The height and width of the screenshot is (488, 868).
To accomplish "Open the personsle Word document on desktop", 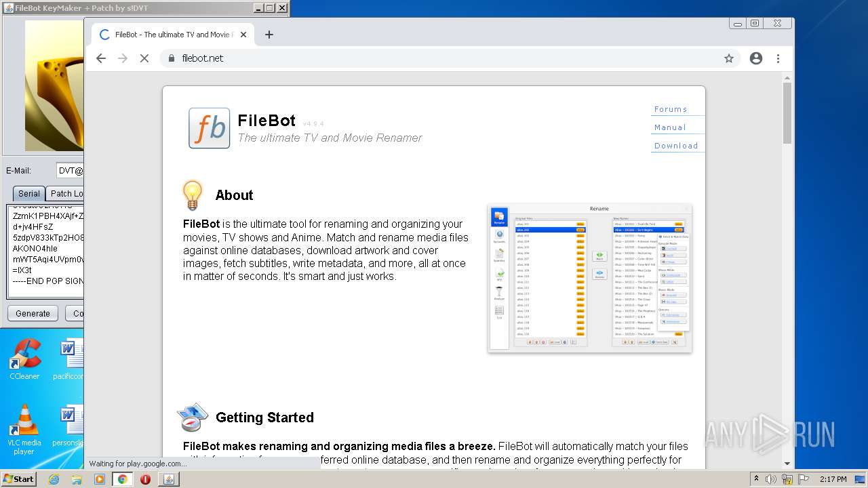I will 68,426.
